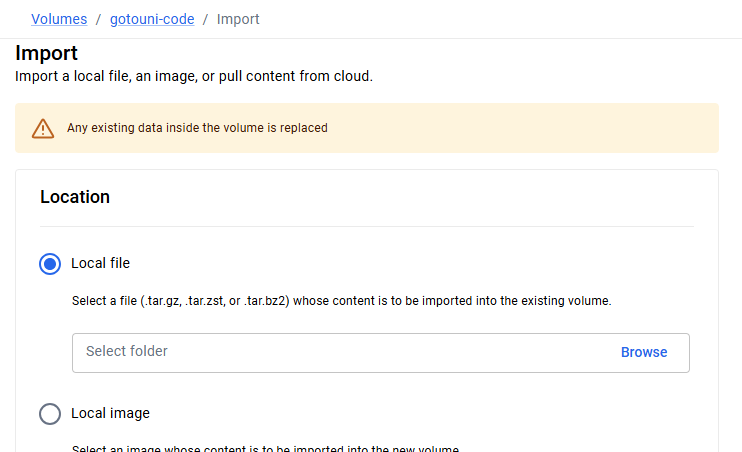Choose the Local image radio button
This screenshot has width=742, height=452.
pos(50,414)
